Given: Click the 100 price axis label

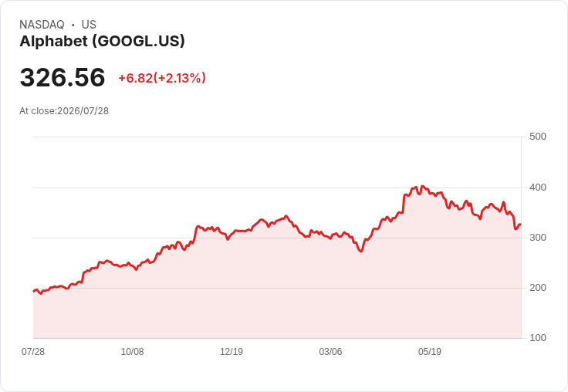Looking at the screenshot, I should click(x=538, y=338).
